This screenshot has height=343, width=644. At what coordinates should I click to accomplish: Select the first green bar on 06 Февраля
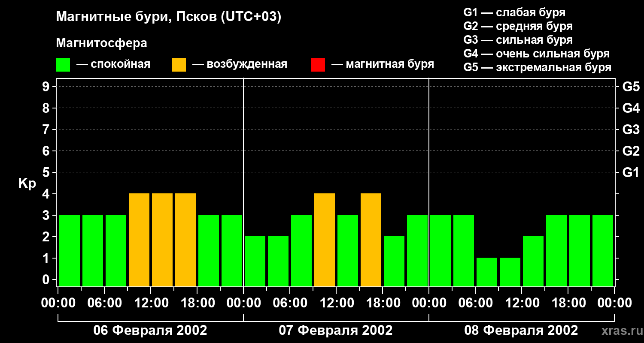(x=70, y=250)
